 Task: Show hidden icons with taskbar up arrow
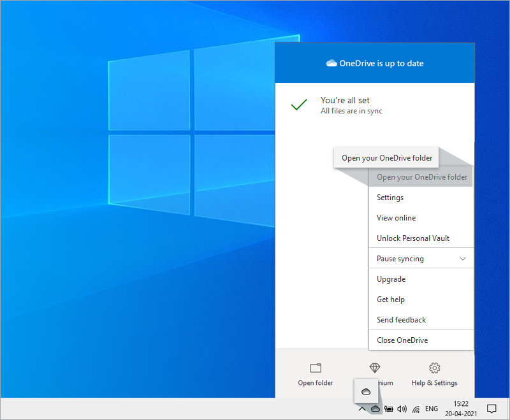tap(361, 409)
